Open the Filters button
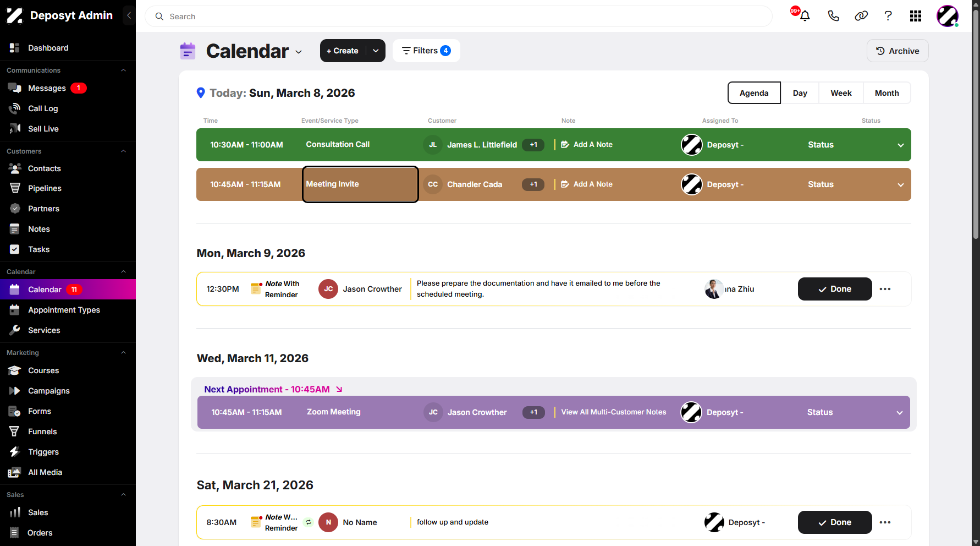The width and height of the screenshot is (980, 546). pyautogui.click(x=426, y=51)
